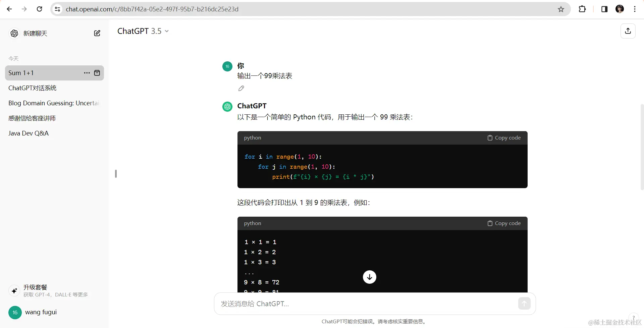
Task: Open Chrome profile avatar
Action: (x=620, y=9)
